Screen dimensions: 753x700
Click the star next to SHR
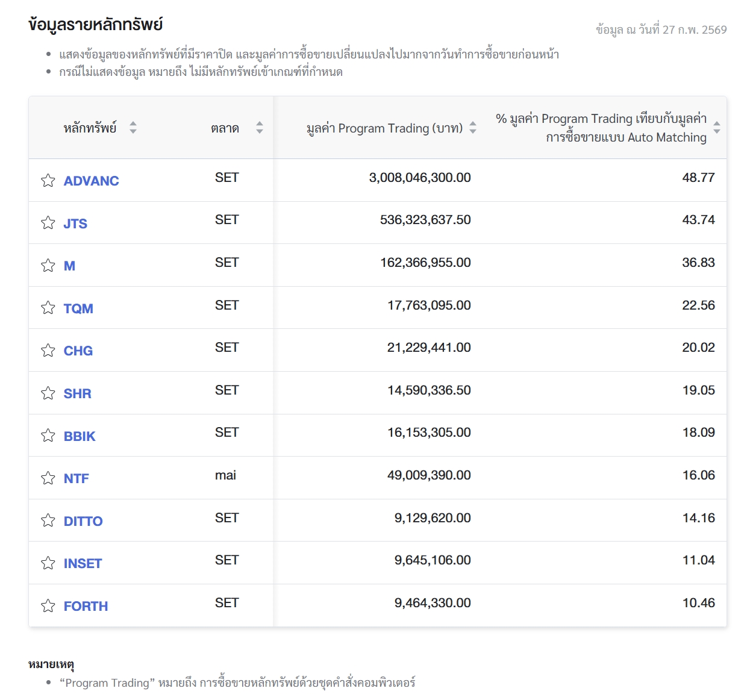click(x=48, y=393)
